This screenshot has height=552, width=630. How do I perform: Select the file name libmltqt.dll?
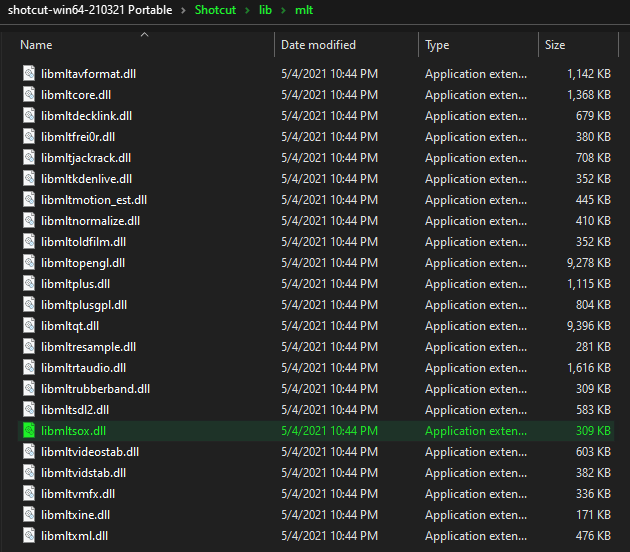coord(70,326)
